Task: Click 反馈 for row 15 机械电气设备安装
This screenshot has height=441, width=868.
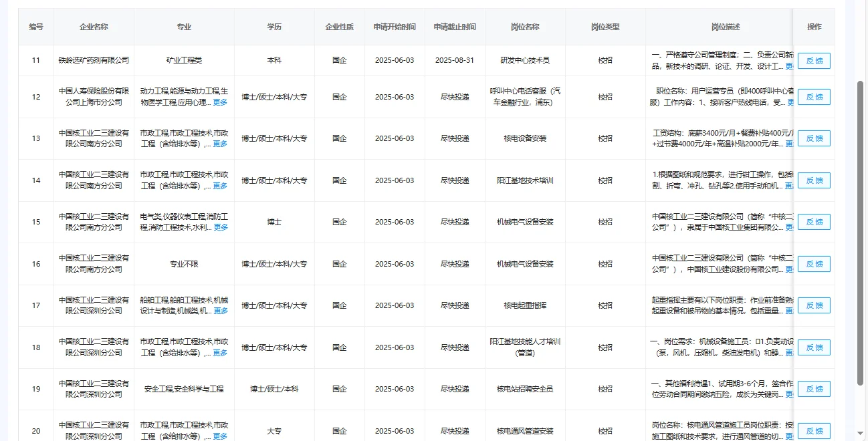Action: click(813, 221)
